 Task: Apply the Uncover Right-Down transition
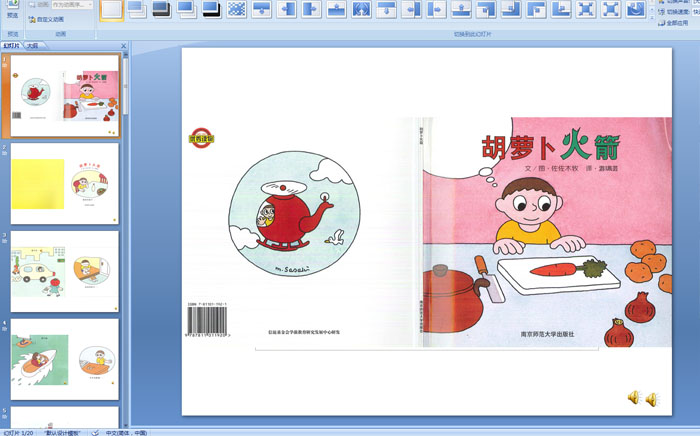coord(537,9)
